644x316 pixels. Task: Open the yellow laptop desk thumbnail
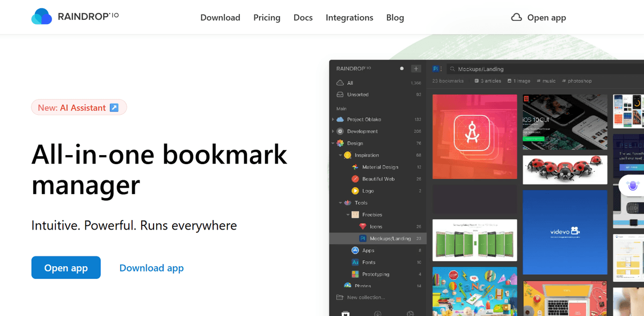(x=565, y=298)
